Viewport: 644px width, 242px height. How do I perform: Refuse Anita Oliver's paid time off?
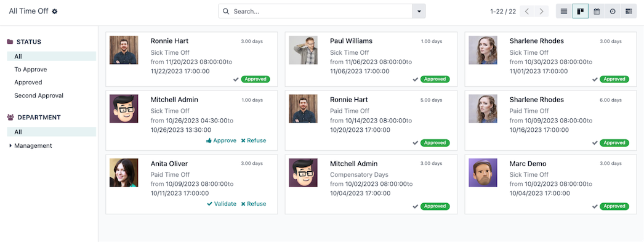click(254, 204)
